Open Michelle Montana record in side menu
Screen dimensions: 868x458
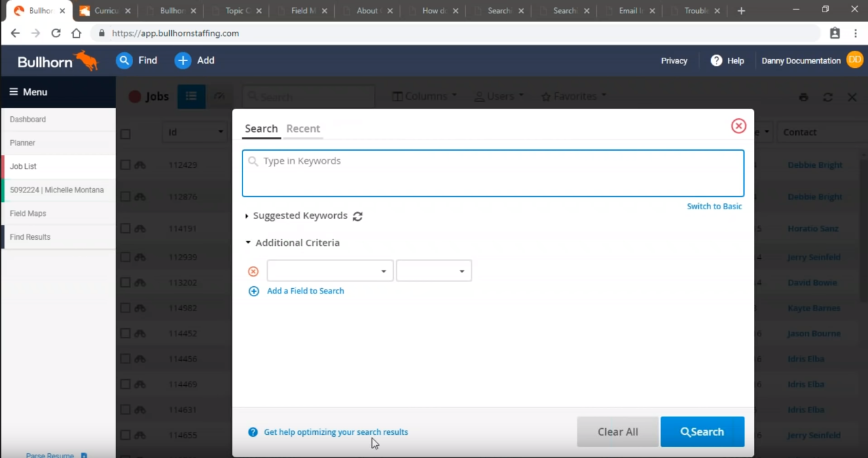[x=58, y=190]
